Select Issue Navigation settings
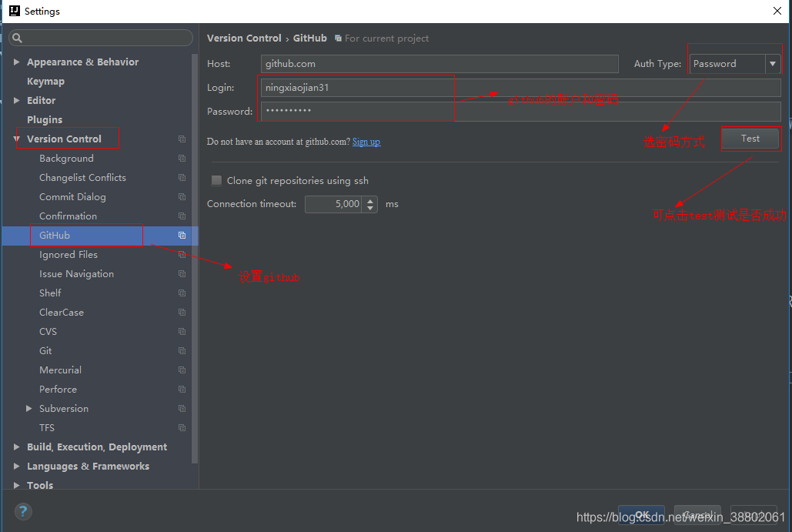Viewport: 792px width, 532px height. pyautogui.click(x=76, y=274)
